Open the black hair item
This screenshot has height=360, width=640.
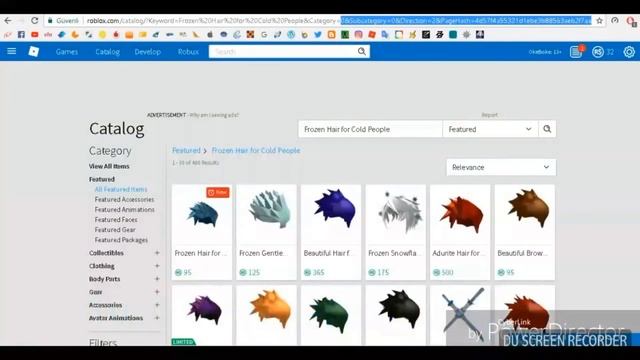[396, 315]
